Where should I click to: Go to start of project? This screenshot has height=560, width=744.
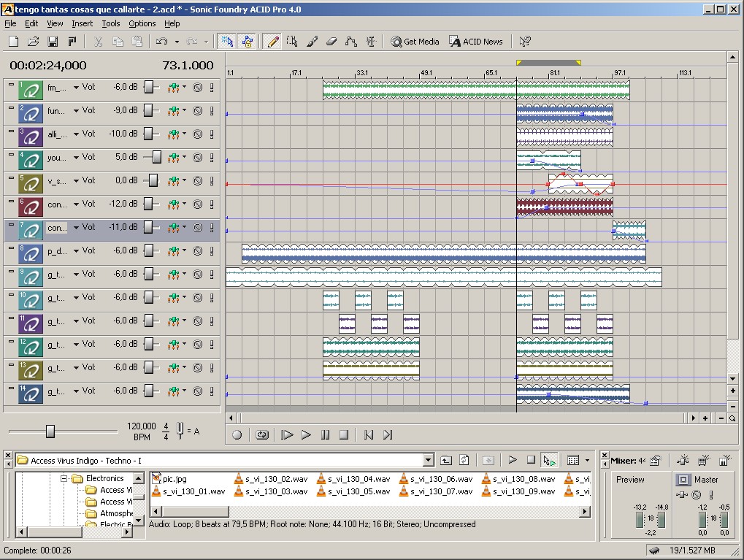368,434
